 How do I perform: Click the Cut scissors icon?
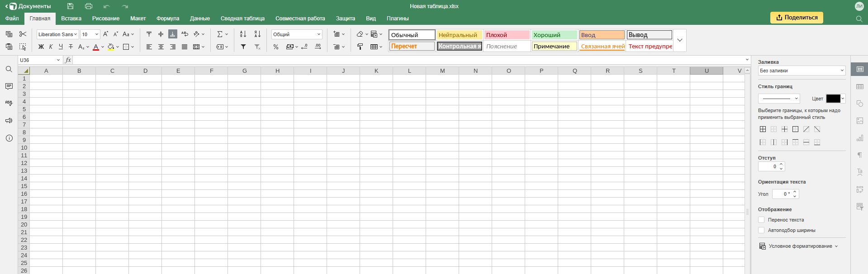23,34
